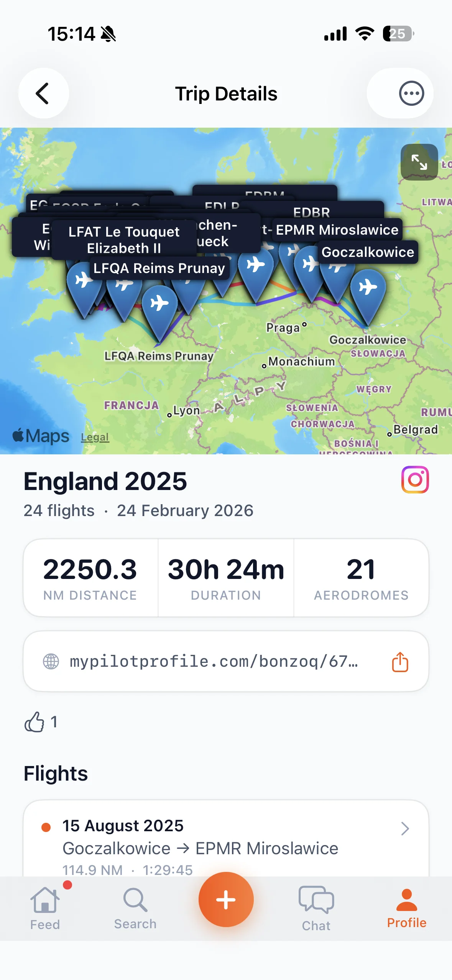Like the trip with thumbs up

(x=35, y=722)
